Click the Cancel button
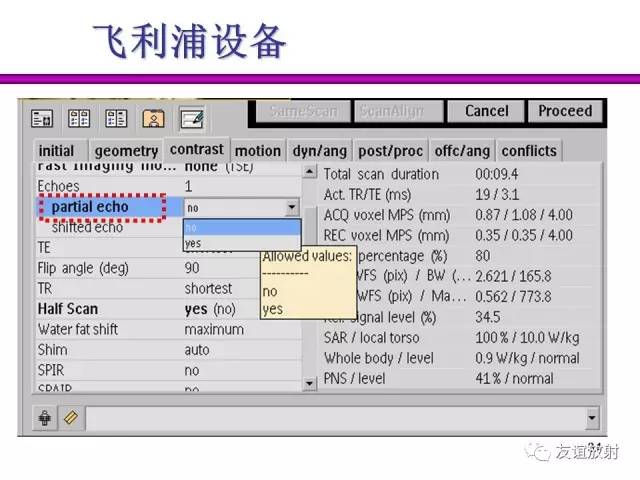The width and height of the screenshot is (640, 480). coord(486,111)
